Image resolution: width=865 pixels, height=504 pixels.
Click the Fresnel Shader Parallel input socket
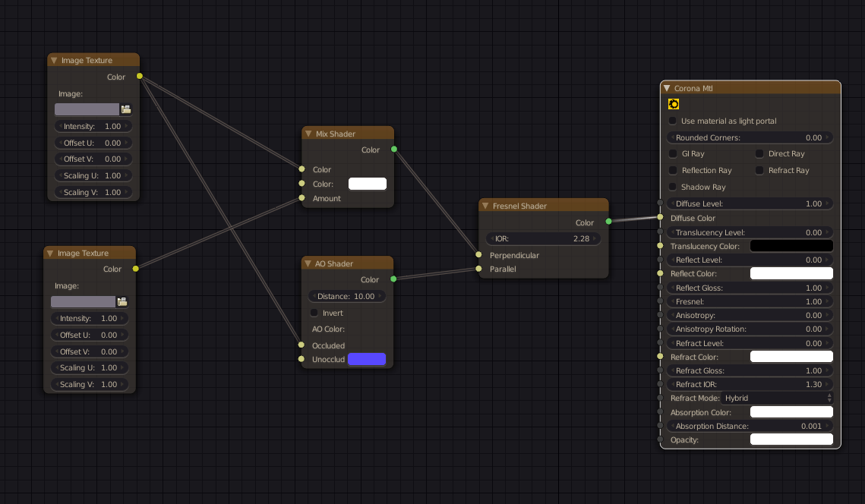click(479, 269)
